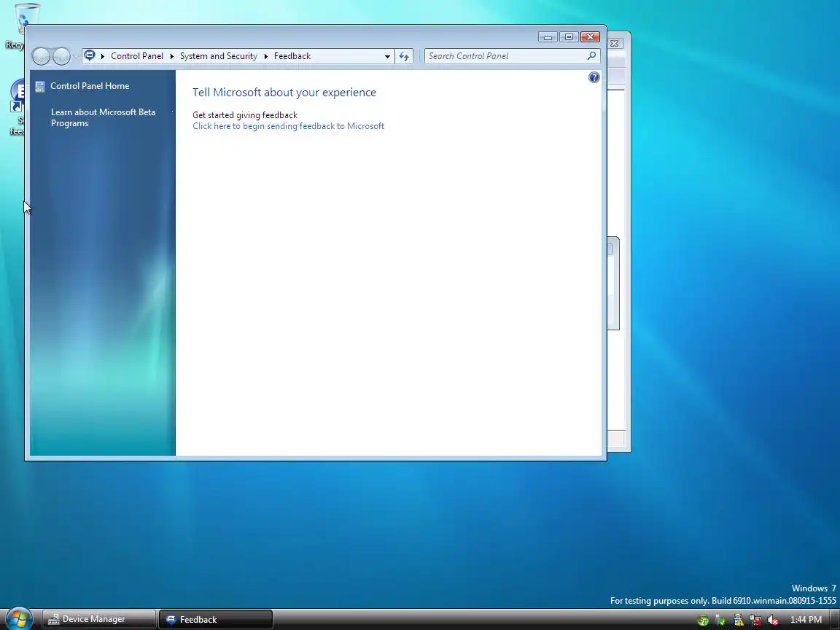Click the Show Desktop strip beside clock
Image resolution: width=840 pixels, height=630 pixels.
tap(833, 619)
